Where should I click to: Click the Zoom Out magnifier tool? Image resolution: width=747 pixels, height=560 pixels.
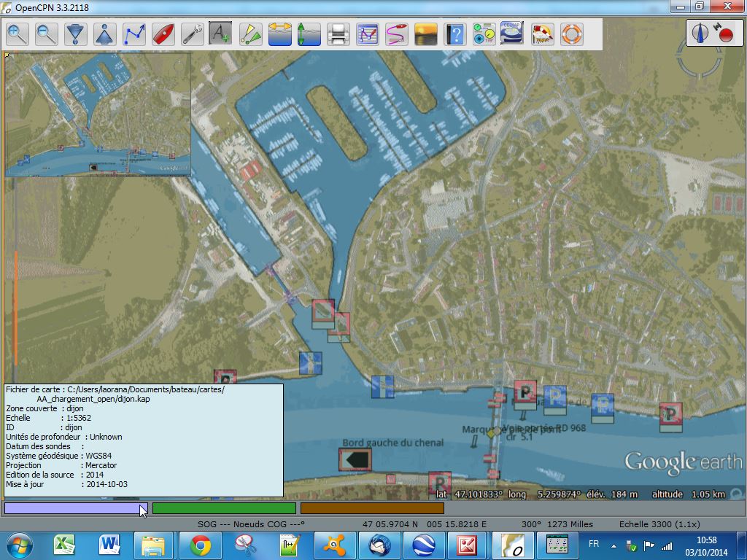coord(47,34)
